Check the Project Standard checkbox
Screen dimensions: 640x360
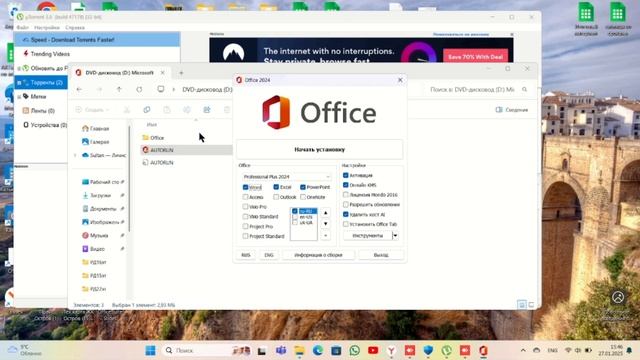245,236
